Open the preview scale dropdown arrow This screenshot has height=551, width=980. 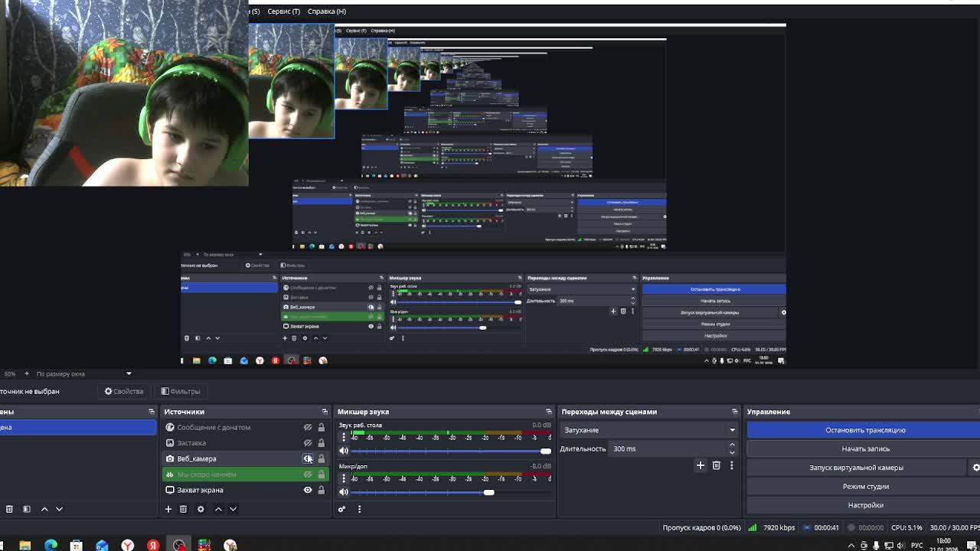(x=129, y=373)
